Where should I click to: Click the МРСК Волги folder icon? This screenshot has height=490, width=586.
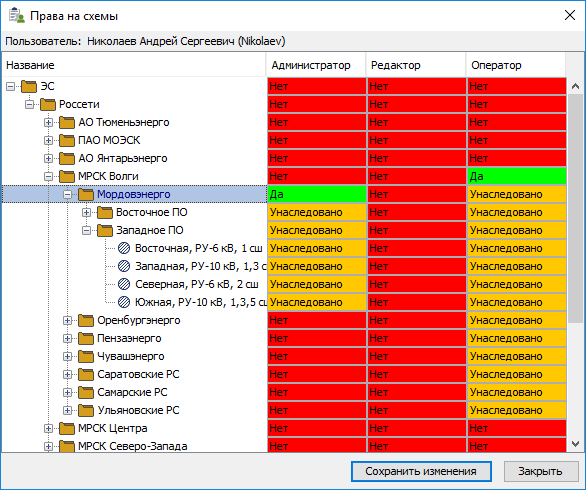(67, 176)
